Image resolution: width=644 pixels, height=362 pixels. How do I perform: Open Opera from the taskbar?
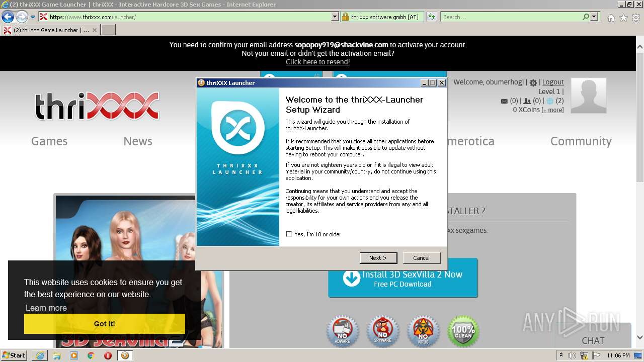[x=108, y=355]
